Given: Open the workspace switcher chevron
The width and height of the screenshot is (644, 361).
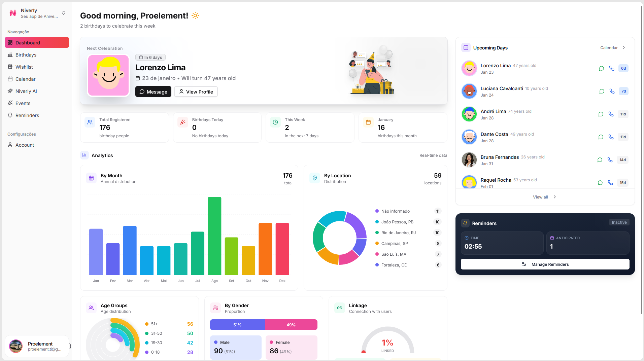Looking at the screenshot, I should coord(63,13).
